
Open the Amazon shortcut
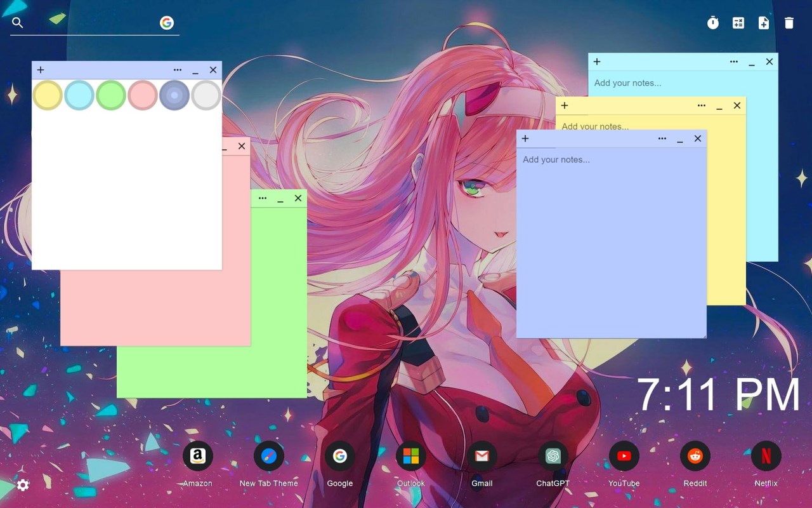pyautogui.click(x=198, y=456)
